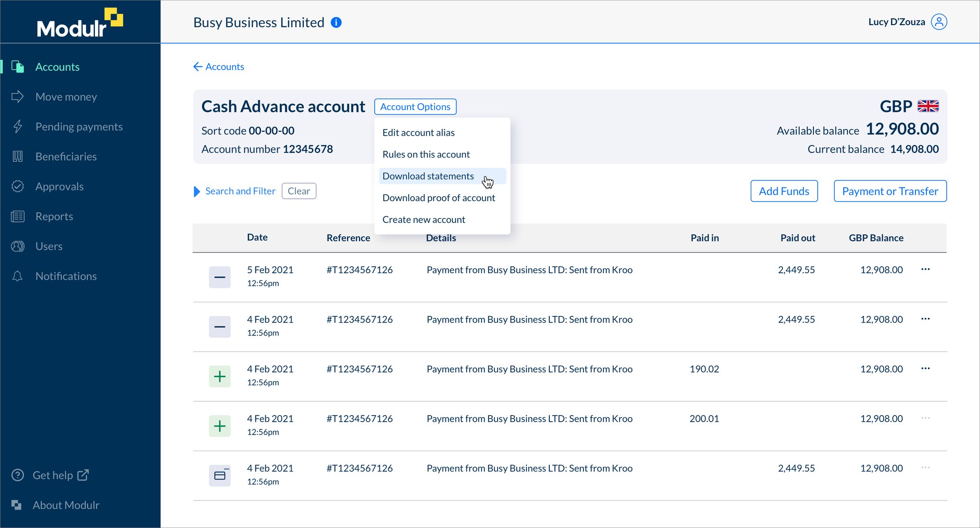Click plus icon on 190.02 transaction row
The height and width of the screenshot is (528, 980).
pos(220,377)
